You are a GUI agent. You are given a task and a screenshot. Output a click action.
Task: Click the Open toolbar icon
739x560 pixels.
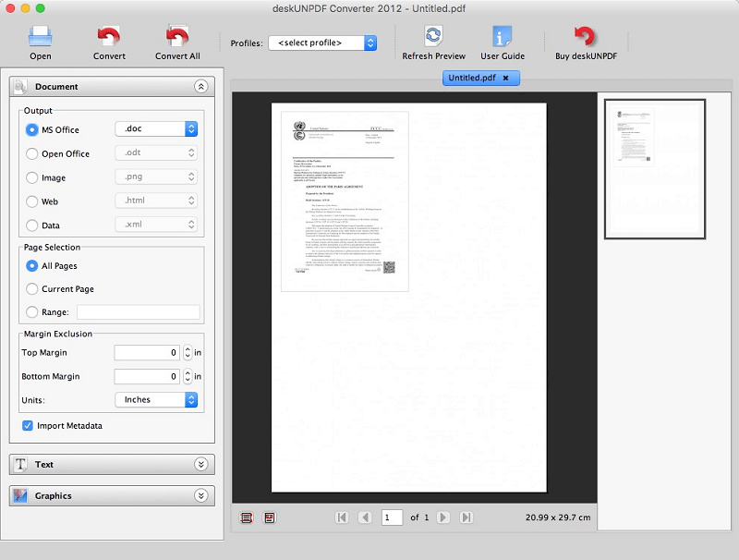(40, 37)
